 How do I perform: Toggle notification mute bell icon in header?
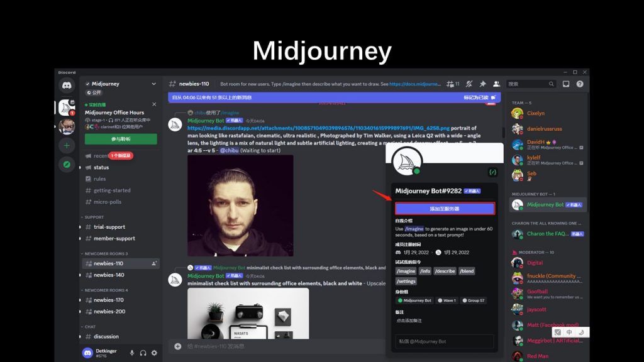click(x=469, y=84)
